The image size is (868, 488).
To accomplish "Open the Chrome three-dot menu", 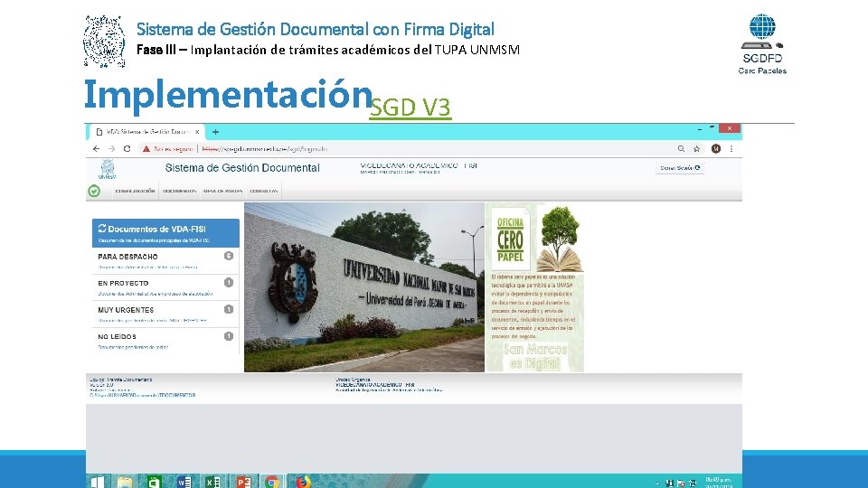I will click(x=731, y=149).
